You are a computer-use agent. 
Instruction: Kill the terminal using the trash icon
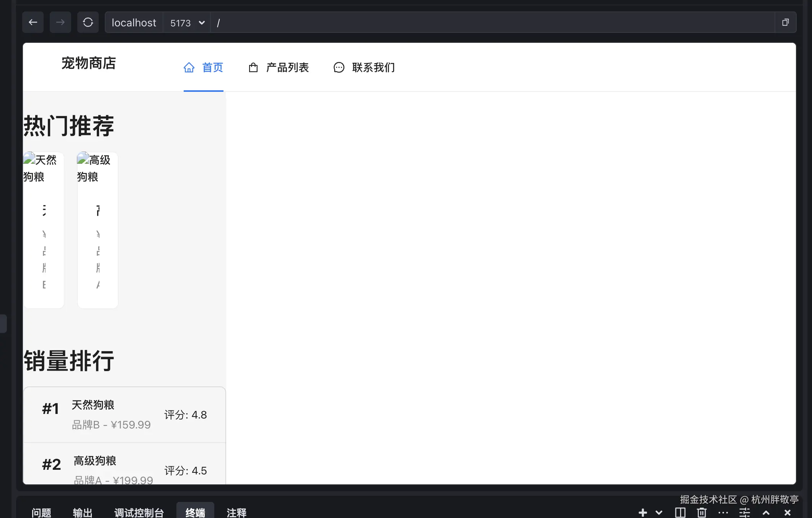[702, 513]
